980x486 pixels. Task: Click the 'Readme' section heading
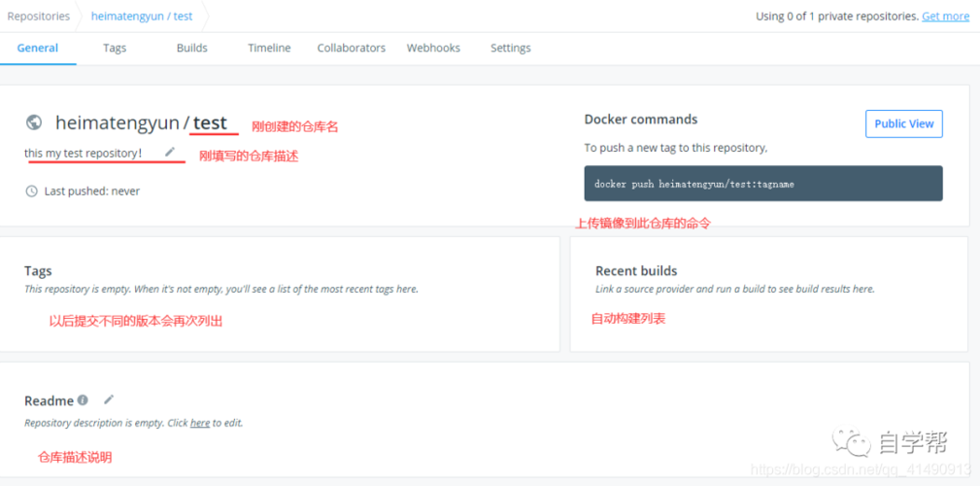point(50,400)
